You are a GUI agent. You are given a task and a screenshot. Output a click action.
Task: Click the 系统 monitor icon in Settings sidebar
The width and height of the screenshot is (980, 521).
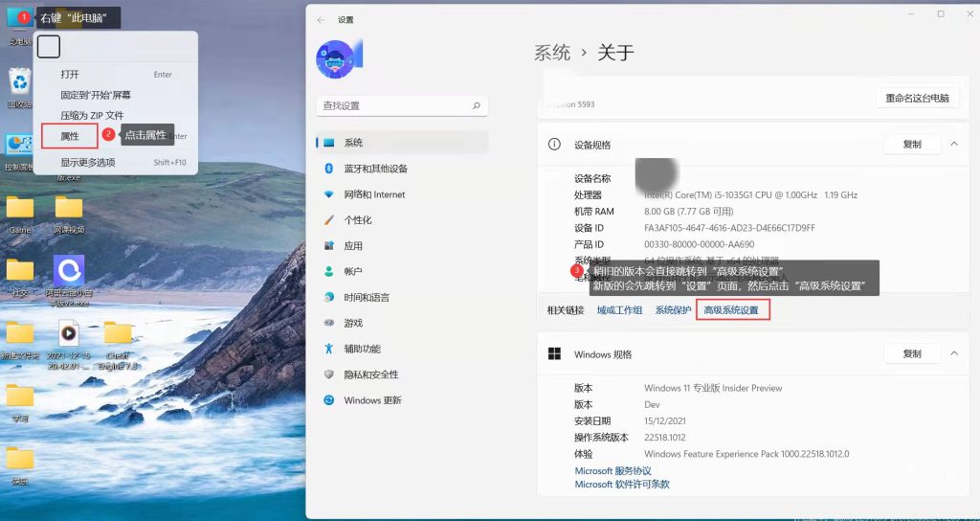[x=329, y=143]
